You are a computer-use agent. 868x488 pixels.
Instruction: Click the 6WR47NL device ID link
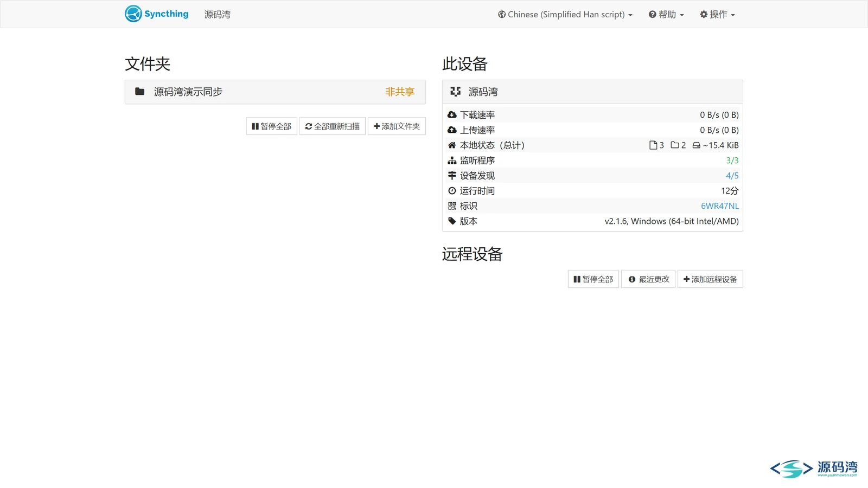tap(720, 206)
